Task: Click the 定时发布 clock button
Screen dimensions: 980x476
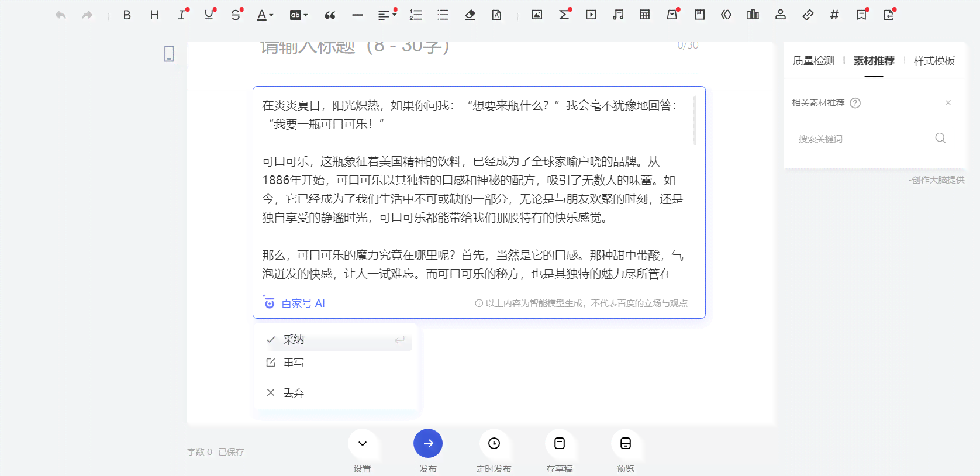Action: [x=494, y=444]
